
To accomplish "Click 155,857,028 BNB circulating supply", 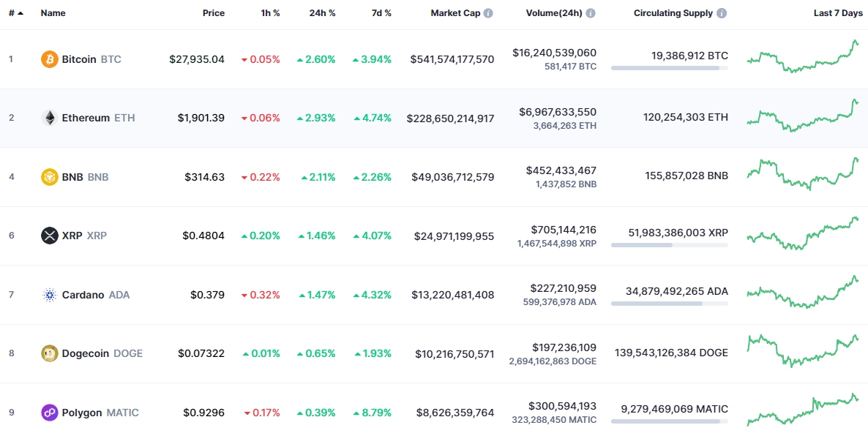I will click(686, 176).
